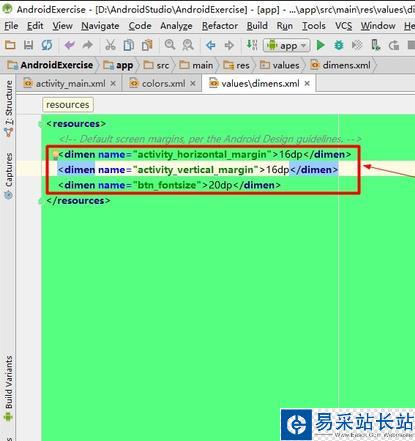Open the Captures tool window
The width and height of the screenshot is (415, 441).
click(x=8, y=175)
